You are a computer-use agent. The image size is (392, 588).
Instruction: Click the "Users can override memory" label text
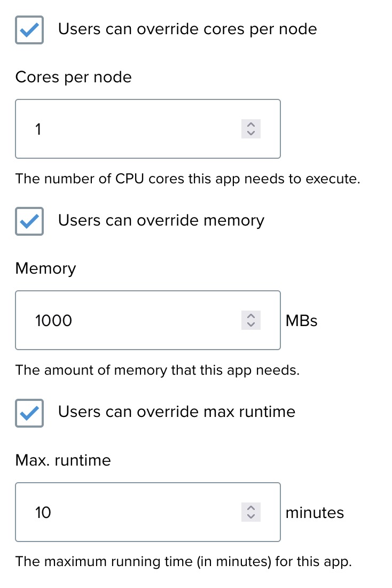(x=161, y=220)
